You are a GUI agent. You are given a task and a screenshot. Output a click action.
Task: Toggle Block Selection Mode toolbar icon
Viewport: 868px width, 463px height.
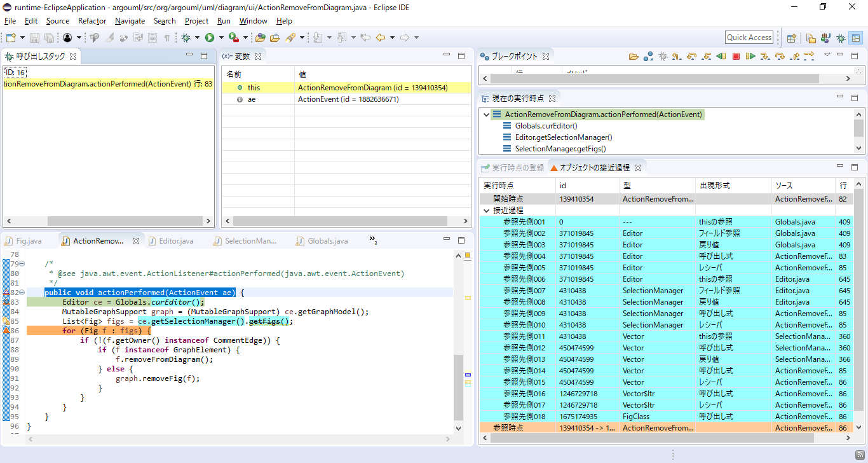click(x=153, y=38)
